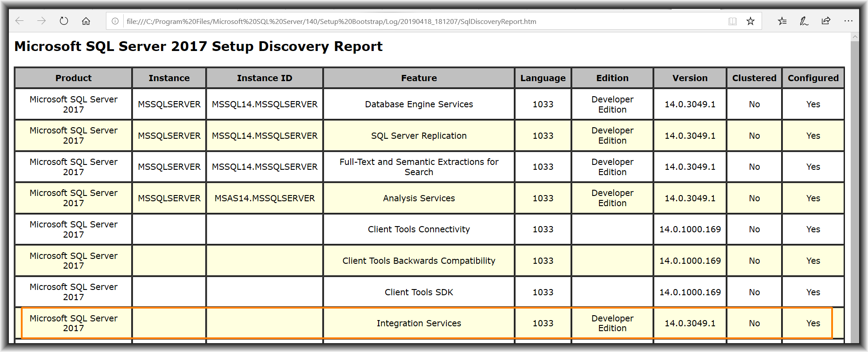Screen dimensions: 868x352
Task: Click Client Tools Backwards Compatibility cell
Action: click(419, 261)
